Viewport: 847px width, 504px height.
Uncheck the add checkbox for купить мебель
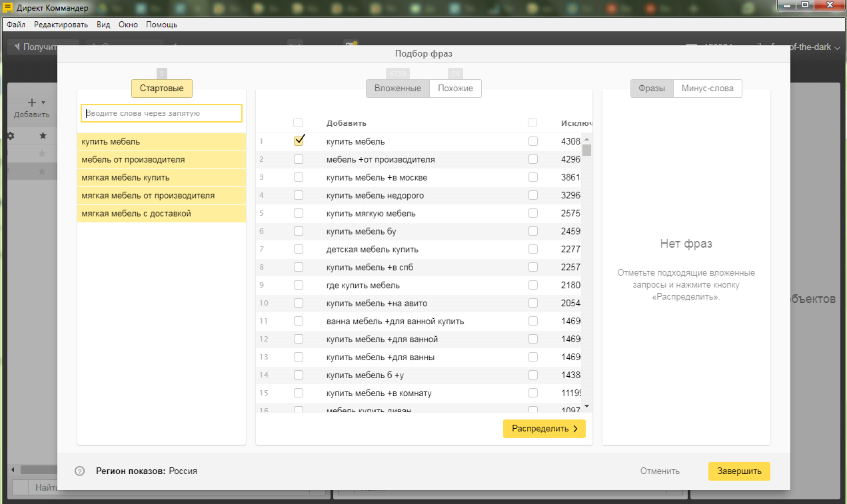coord(299,140)
